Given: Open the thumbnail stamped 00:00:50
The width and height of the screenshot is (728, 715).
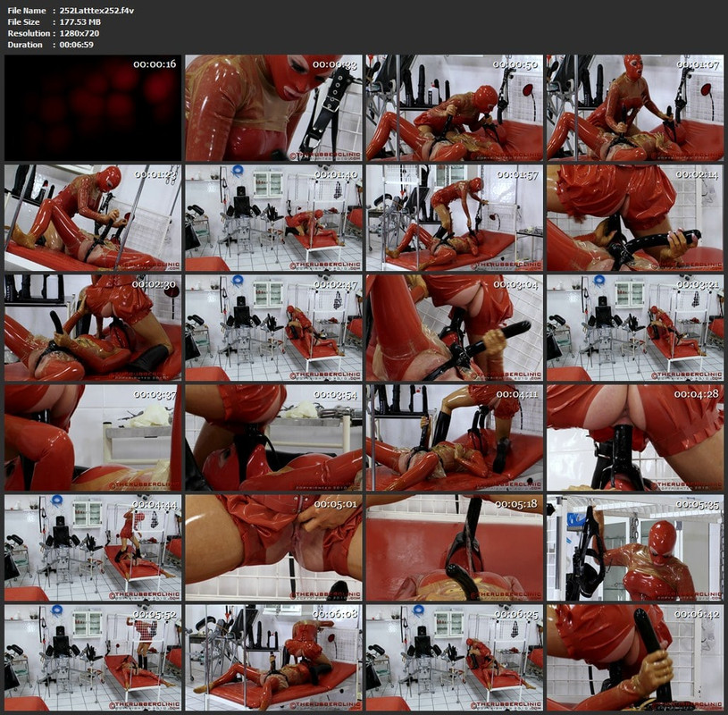Looking at the screenshot, I should point(455,108).
